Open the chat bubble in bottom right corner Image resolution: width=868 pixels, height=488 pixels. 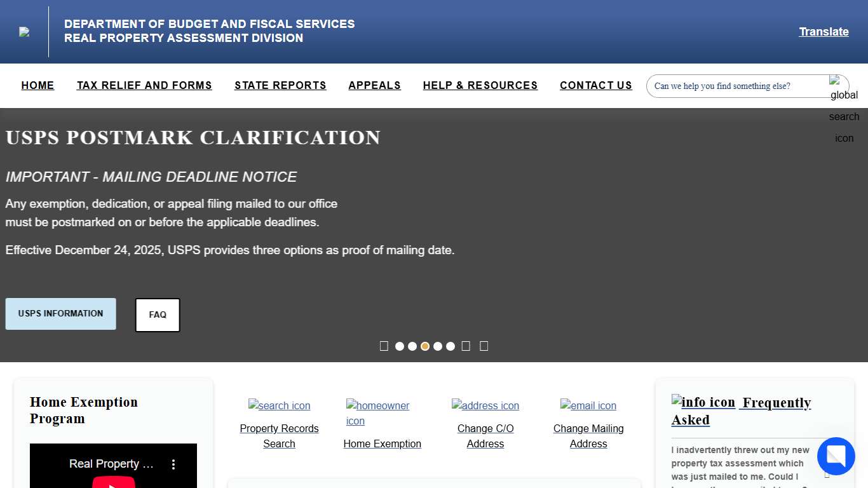click(x=836, y=456)
